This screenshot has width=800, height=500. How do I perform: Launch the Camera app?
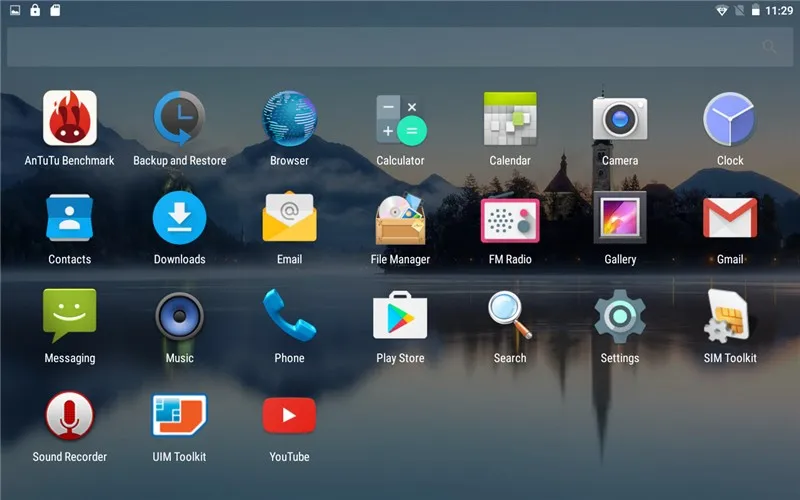coord(620,118)
